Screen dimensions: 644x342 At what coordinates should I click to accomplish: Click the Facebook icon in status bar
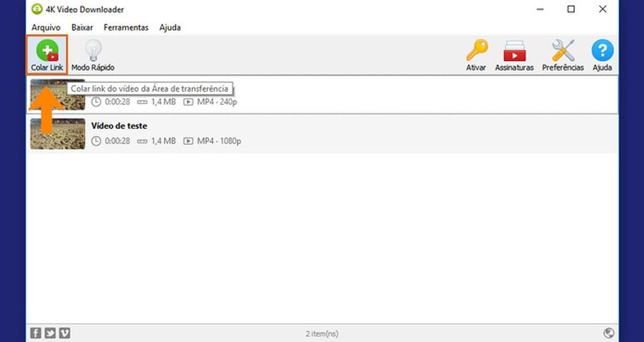tap(36, 333)
